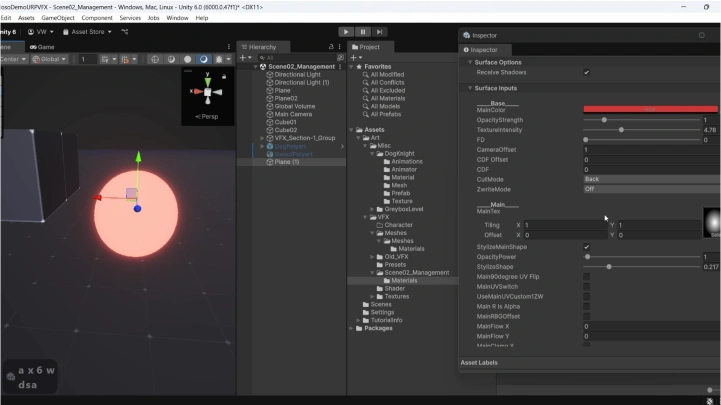Click the Hierarchy search-by-type icon
The height and width of the screenshot is (405, 721).
tap(340, 58)
